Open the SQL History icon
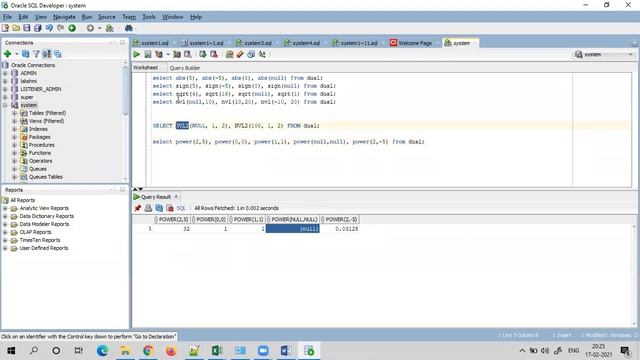 pyautogui.click(x=251, y=54)
